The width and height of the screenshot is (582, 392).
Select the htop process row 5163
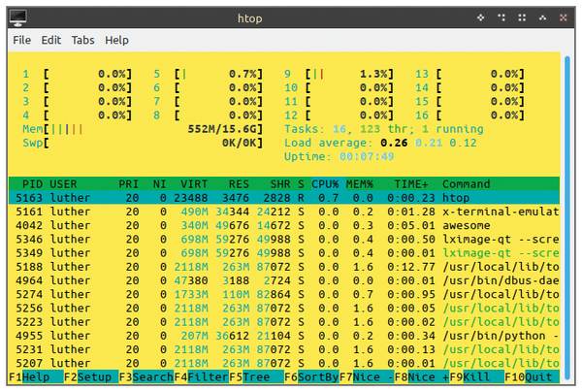(x=284, y=198)
